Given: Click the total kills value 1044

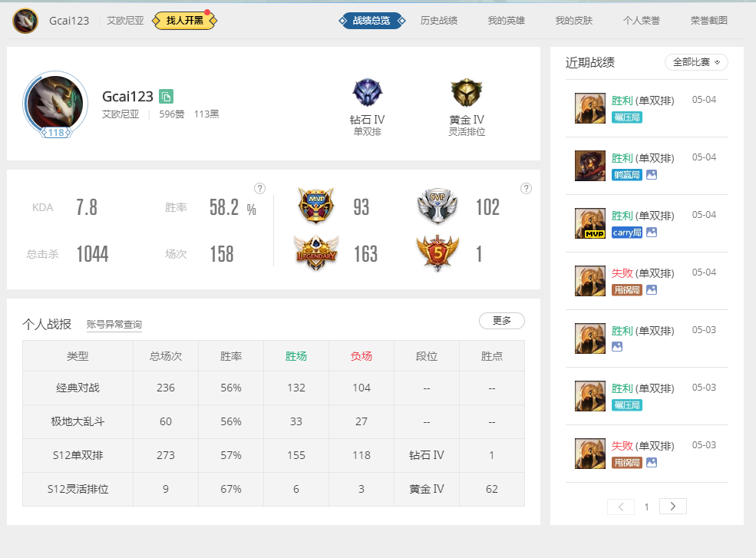Looking at the screenshot, I should [x=92, y=254].
